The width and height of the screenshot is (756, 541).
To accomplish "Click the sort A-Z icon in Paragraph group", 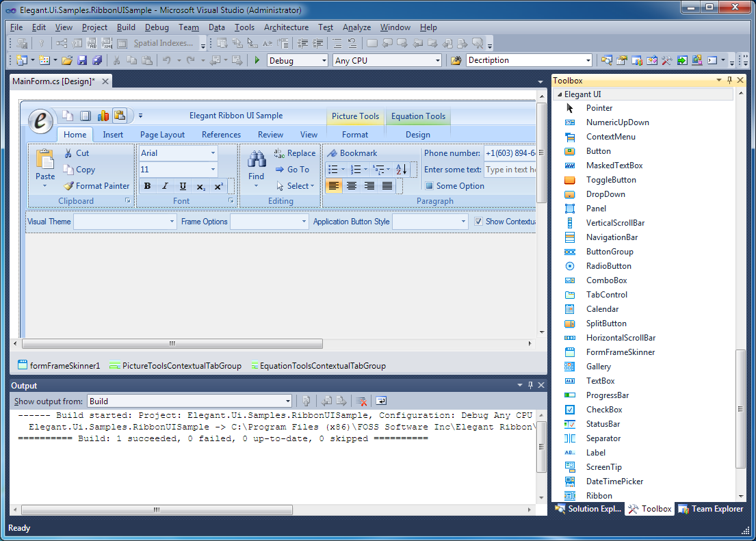I will click(401, 169).
